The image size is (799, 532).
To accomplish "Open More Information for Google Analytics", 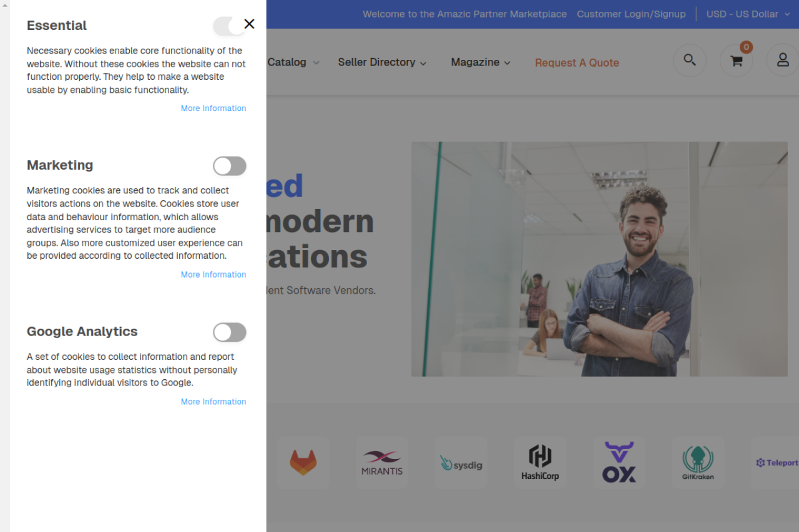I will pos(213,402).
